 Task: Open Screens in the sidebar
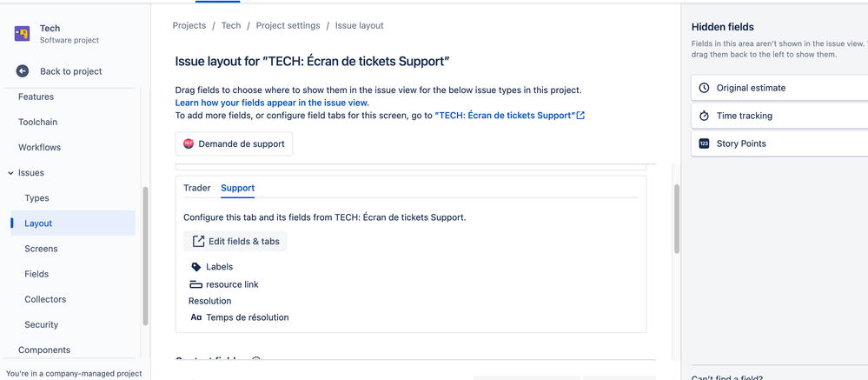tap(41, 249)
